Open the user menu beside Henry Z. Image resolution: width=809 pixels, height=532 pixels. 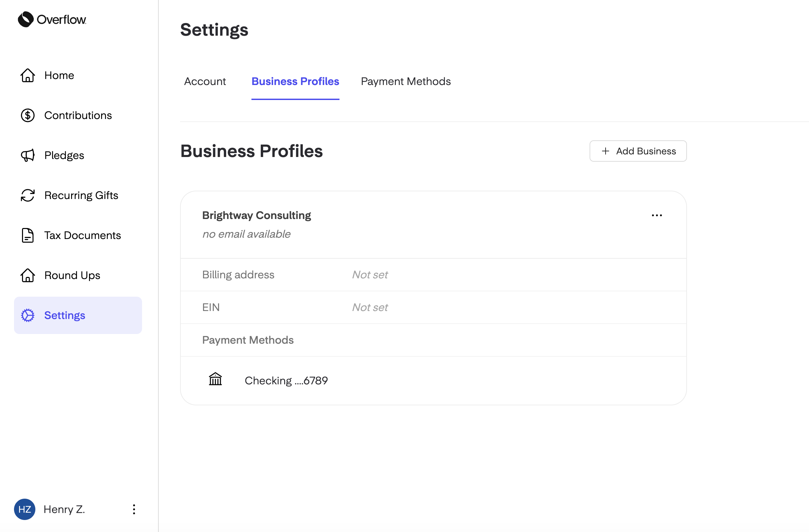[x=134, y=509]
